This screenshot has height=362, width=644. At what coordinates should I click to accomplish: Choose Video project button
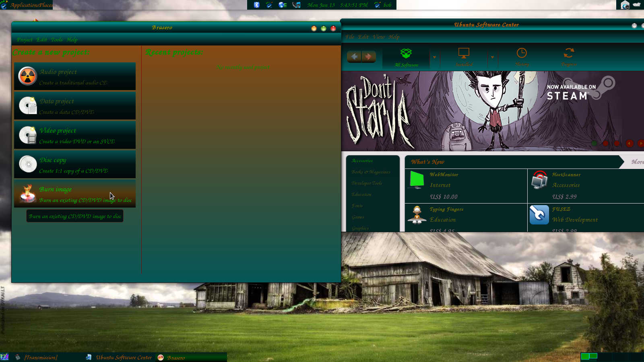75,135
